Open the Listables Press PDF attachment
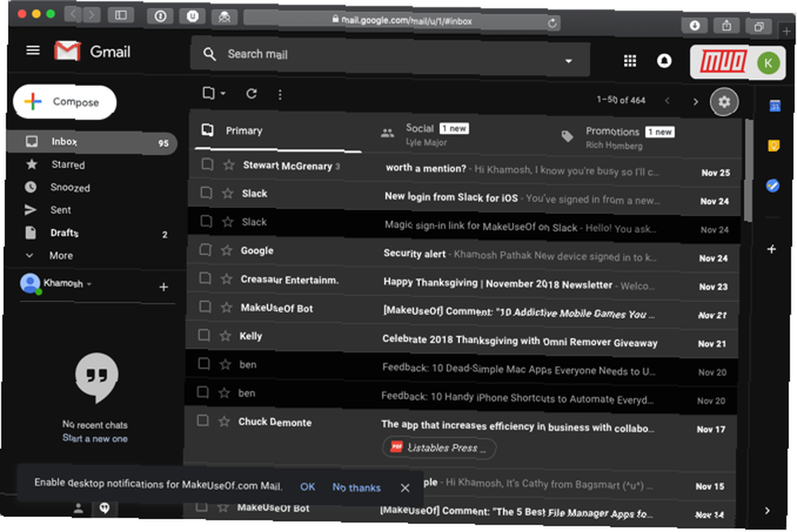Viewport: 797px width, 532px height. 438,448
